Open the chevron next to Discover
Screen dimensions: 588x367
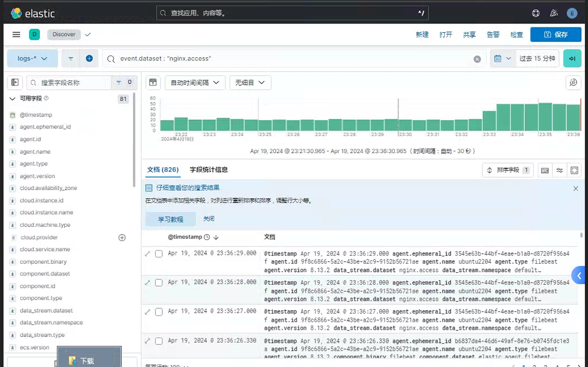pos(88,35)
